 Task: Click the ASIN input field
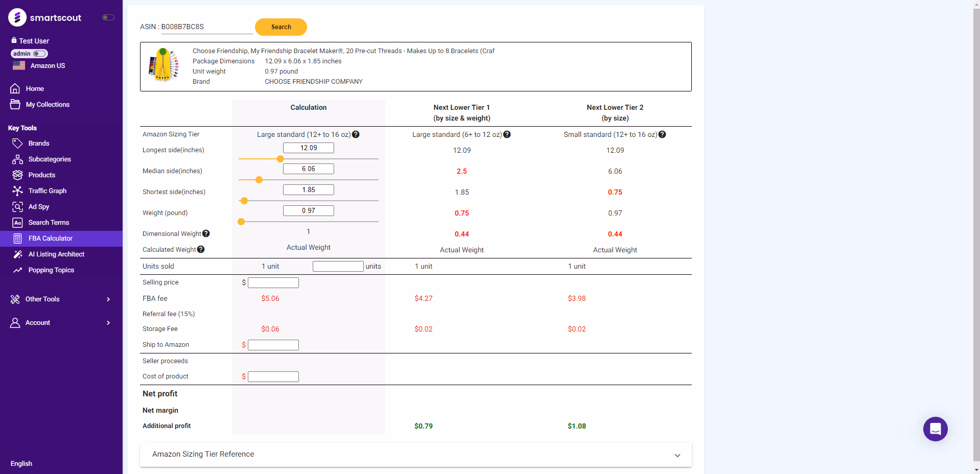click(207, 27)
